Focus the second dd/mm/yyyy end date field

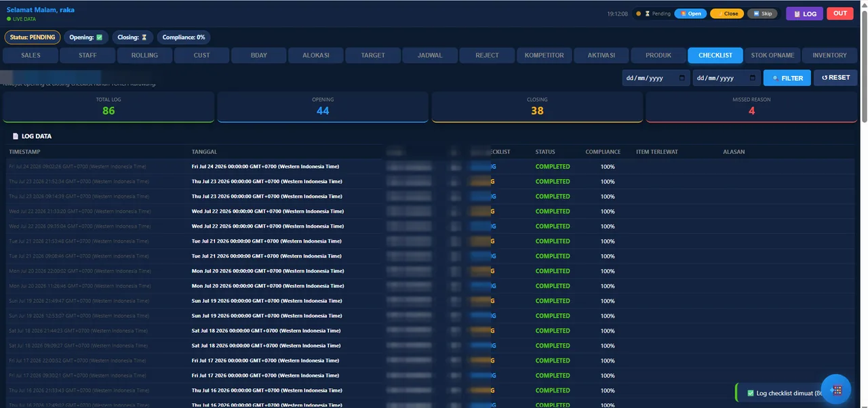726,78
